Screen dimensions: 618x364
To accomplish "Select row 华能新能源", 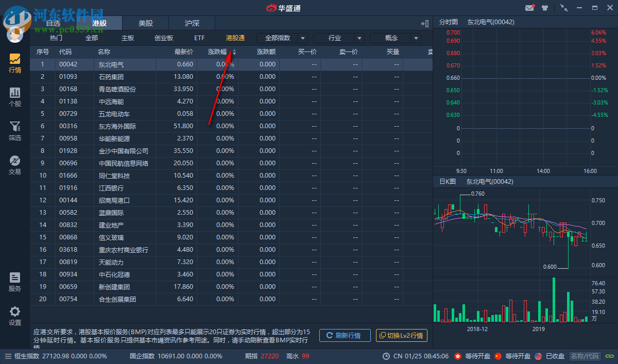I will (x=231, y=138).
